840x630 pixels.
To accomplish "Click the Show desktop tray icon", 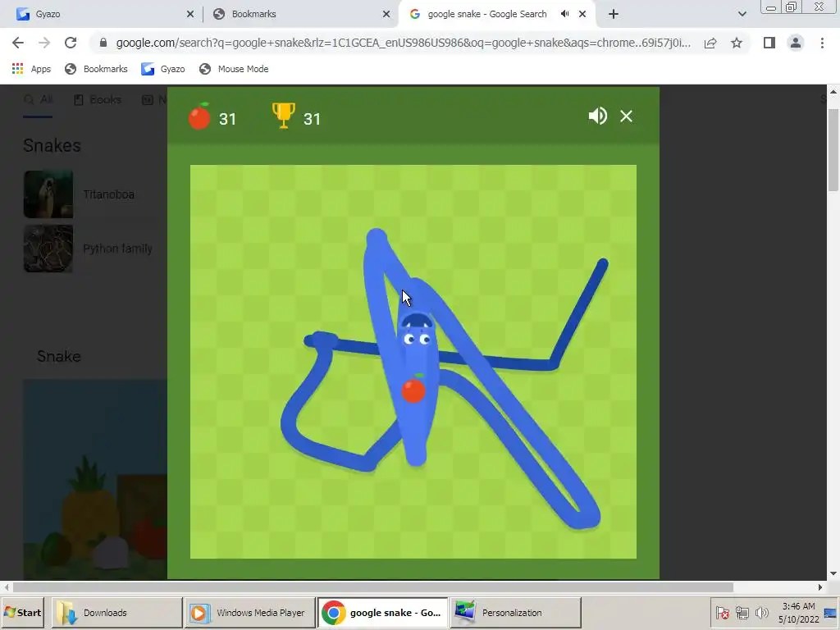I will [831, 612].
